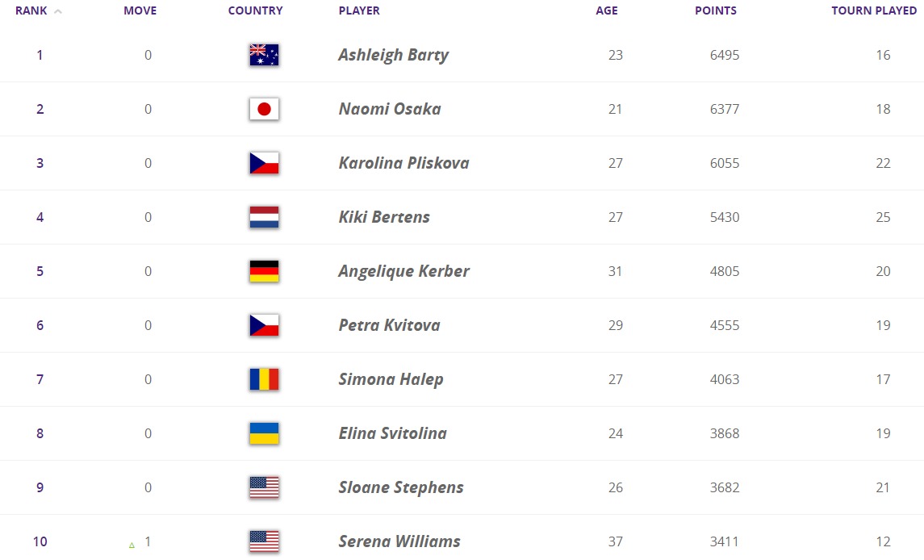This screenshot has height=560, width=924.
Task: Click the Ukrainian flag beside Elina Svitolina
Action: pos(264,433)
